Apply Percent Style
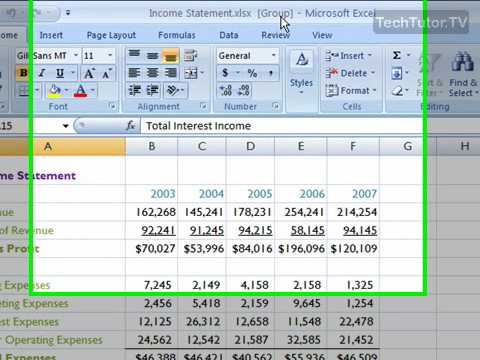Screen dimensions: 480x360 click(252, 73)
